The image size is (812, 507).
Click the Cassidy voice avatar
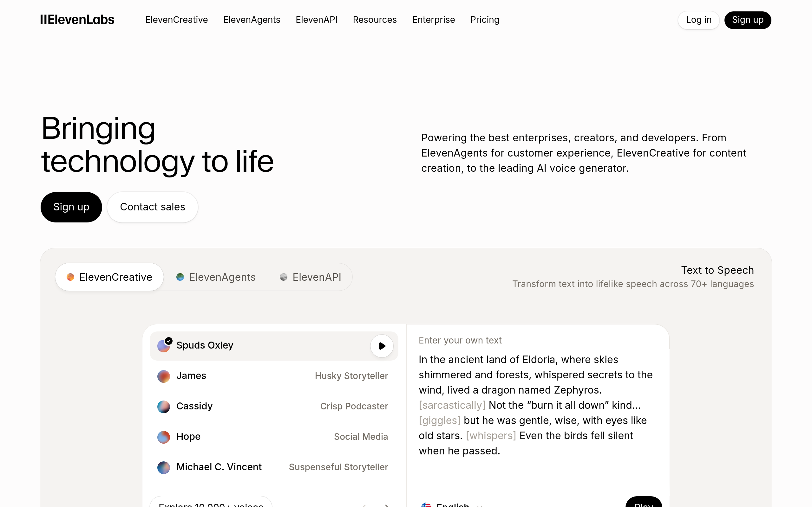pyautogui.click(x=163, y=407)
